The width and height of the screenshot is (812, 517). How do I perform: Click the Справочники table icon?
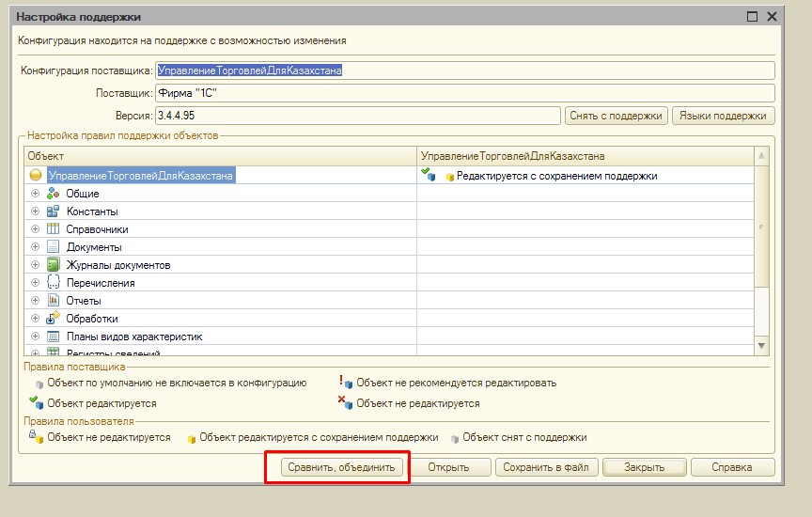point(53,229)
